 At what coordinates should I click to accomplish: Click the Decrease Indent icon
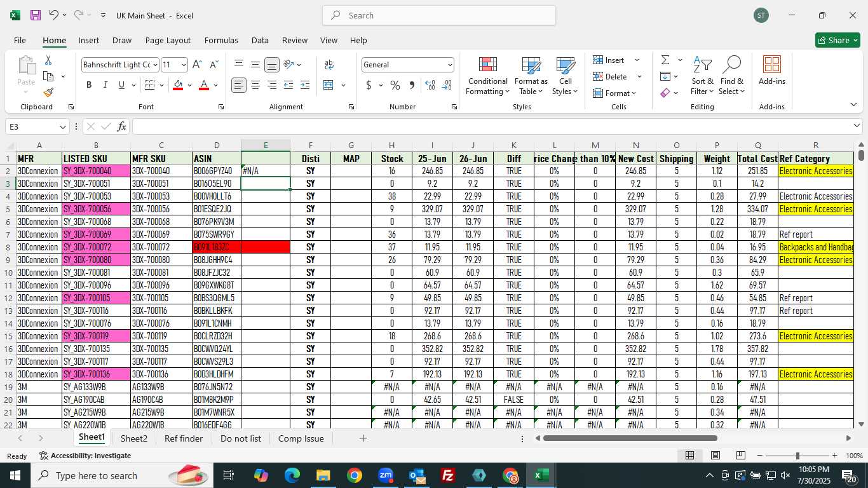[x=288, y=85]
